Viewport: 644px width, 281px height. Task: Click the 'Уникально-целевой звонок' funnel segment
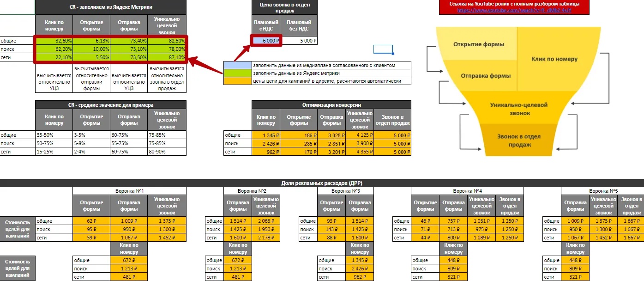click(x=518, y=109)
